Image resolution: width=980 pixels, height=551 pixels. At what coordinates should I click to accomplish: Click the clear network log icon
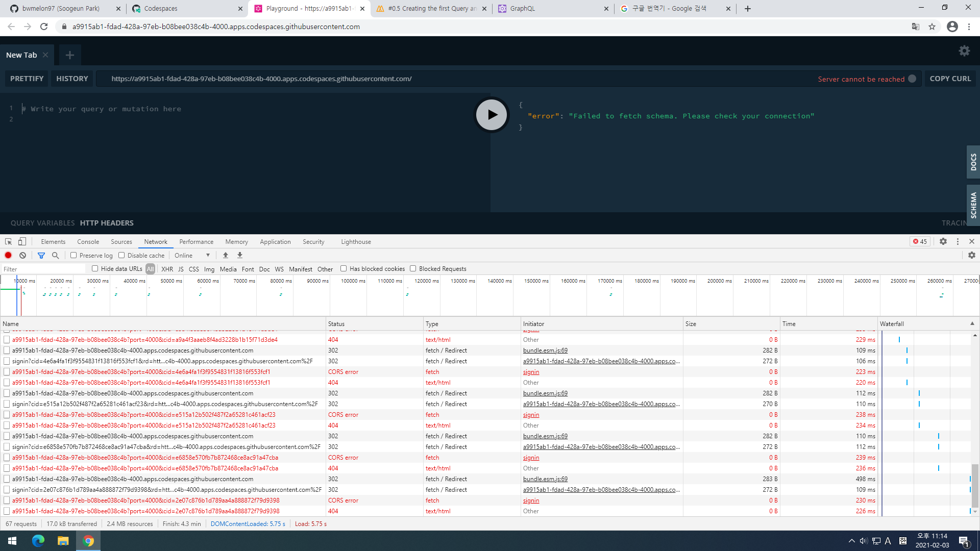pos(22,256)
